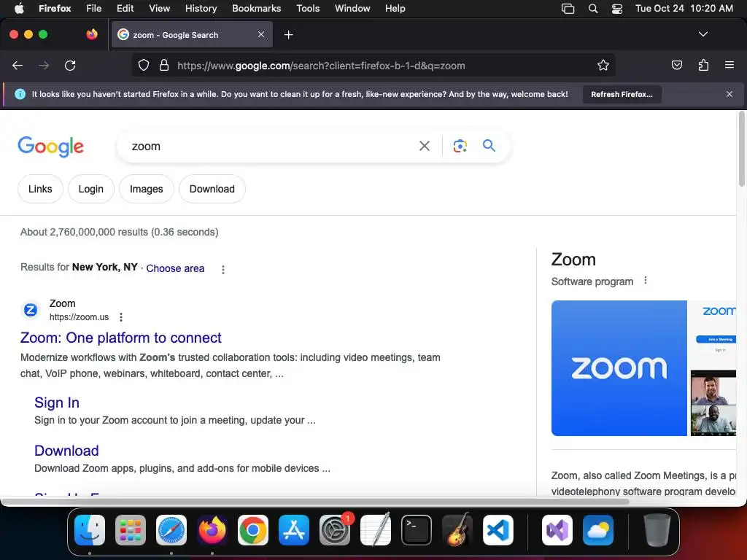Click into the Google search field

271,146
